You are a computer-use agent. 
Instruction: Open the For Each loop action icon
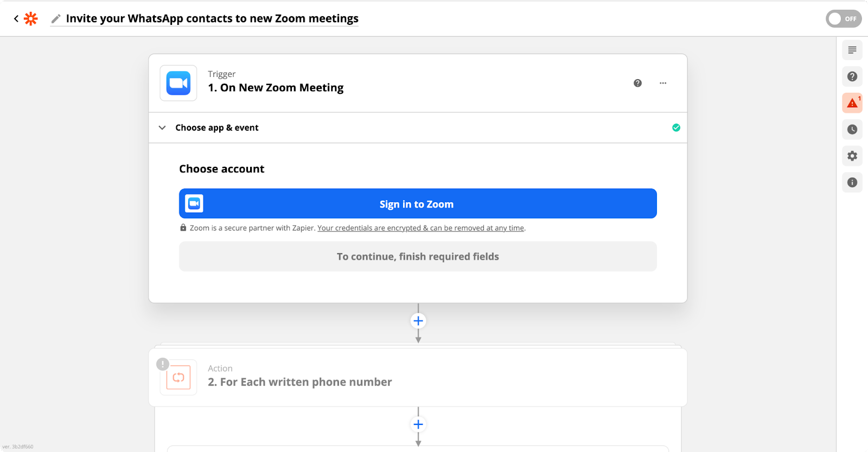click(x=178, y=377)
